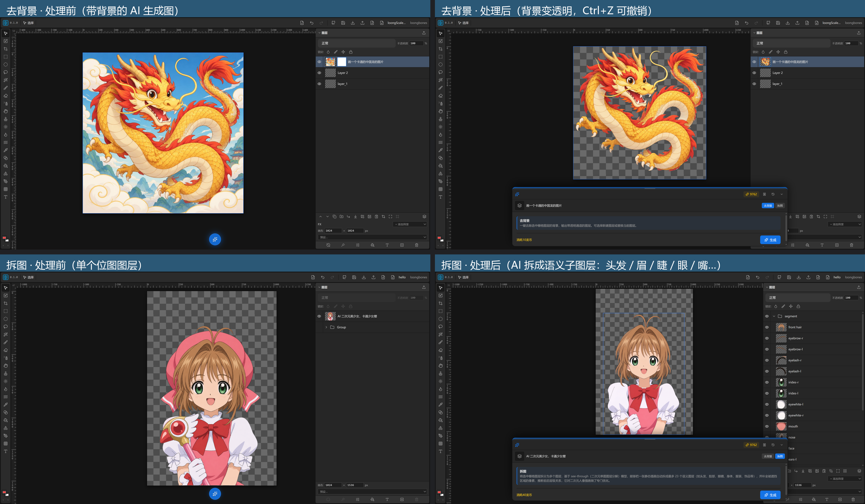The image size is (865, 504).
Task: Select the 去背景 tab in the top-right AI panel
Action: coord(768,206)
